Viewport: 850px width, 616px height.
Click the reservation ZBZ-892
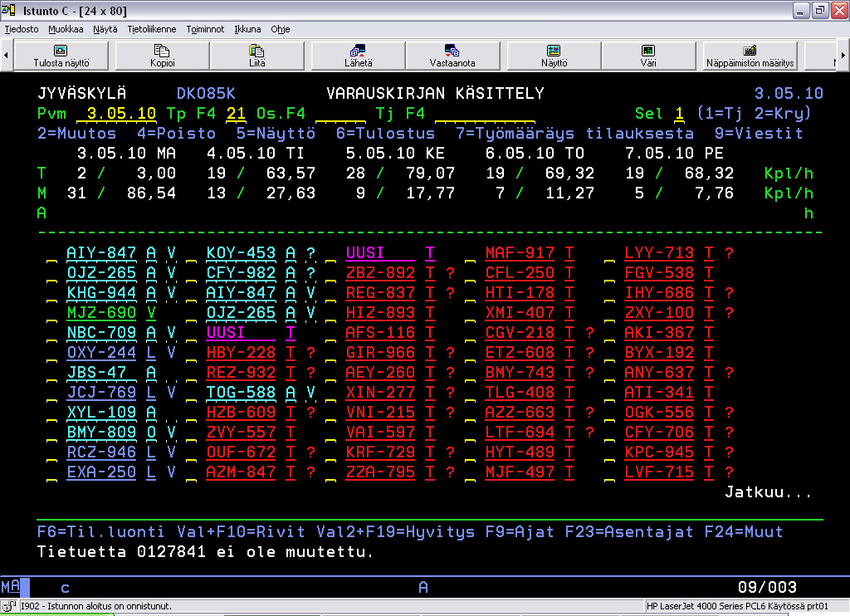click(x=380, y=273)
